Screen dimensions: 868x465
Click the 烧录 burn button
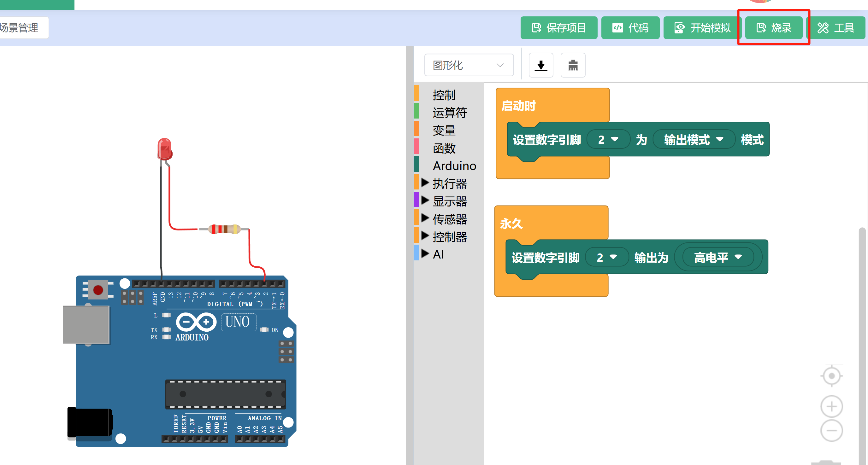point(773,28)
